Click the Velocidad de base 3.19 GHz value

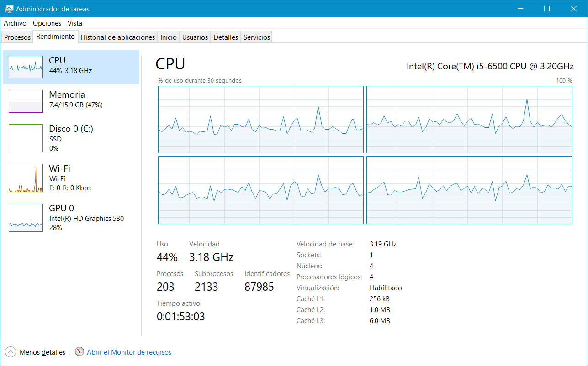click(x=383, y=244)
